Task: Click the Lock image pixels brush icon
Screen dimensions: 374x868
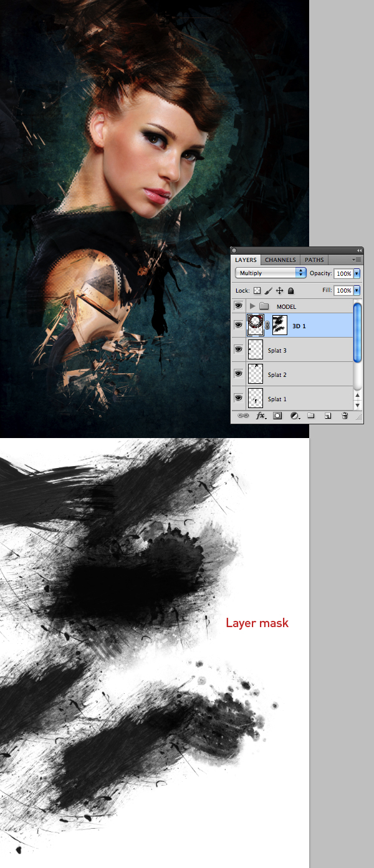Action: 268,291
